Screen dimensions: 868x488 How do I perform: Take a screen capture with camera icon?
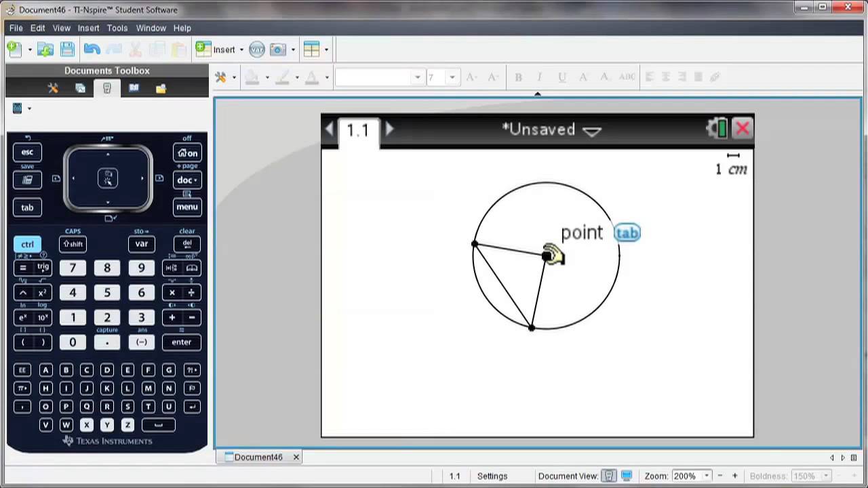[x=277, y=49]
